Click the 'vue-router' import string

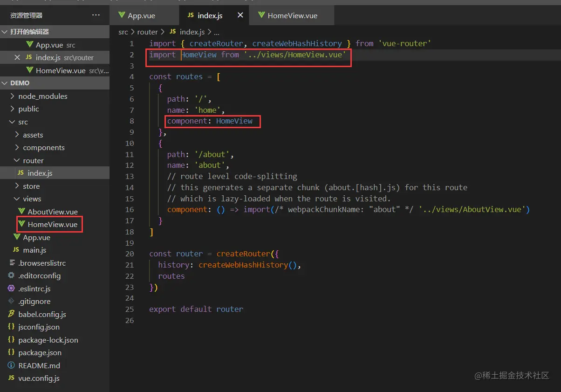[404, 43]
